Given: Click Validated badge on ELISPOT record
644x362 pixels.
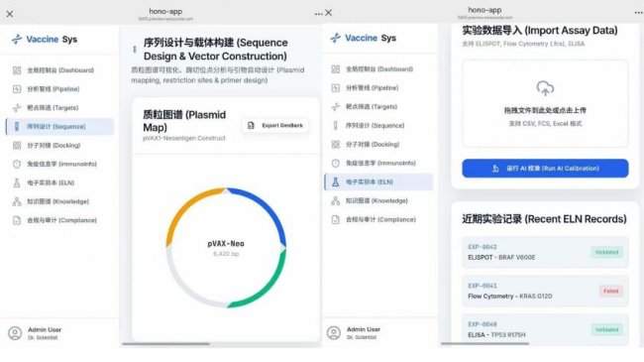Looking at the screenshot, I should [607, 252].
